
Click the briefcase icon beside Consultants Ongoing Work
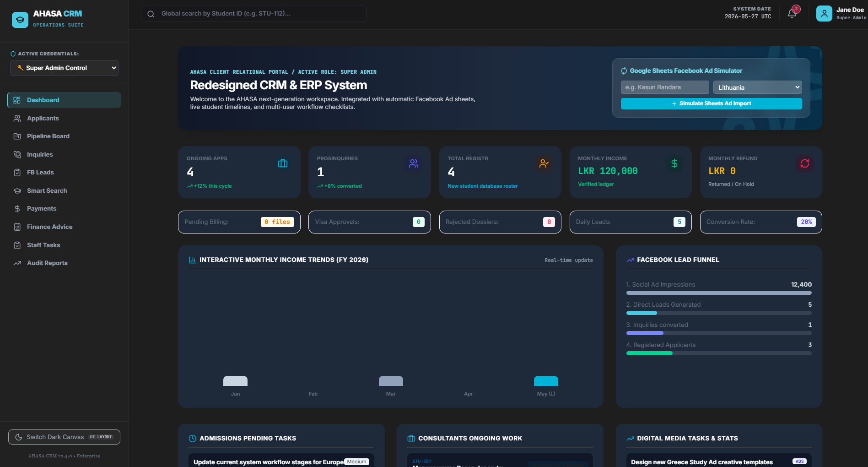[x=411, y=438]
